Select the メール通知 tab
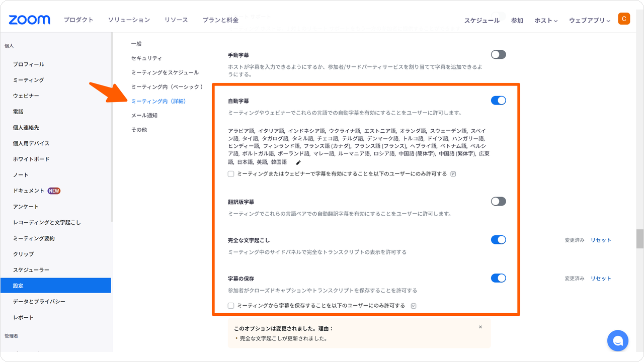 pos(144,116)
